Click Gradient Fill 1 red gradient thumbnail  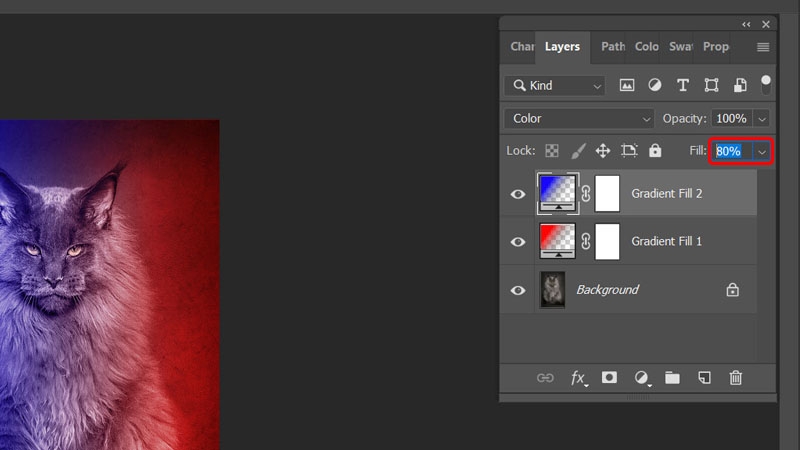(x=557, y=241)
